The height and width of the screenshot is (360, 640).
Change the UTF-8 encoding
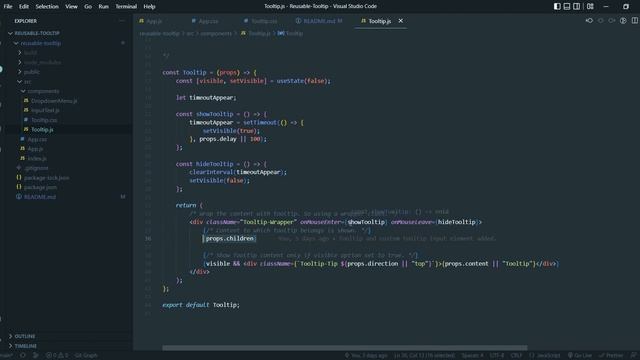pos(497,356)
